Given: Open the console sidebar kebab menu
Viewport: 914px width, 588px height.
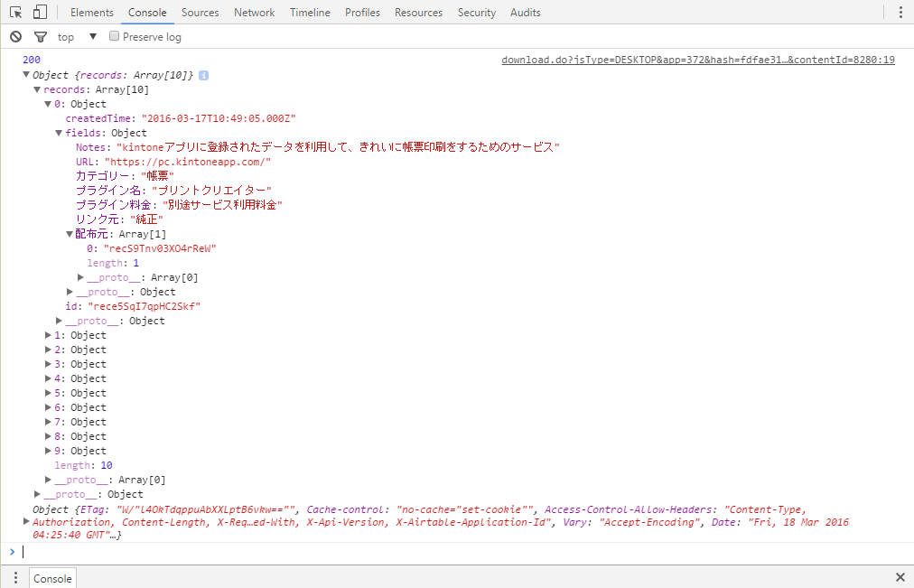Looking at the screenshot, I should coord(14,577).
